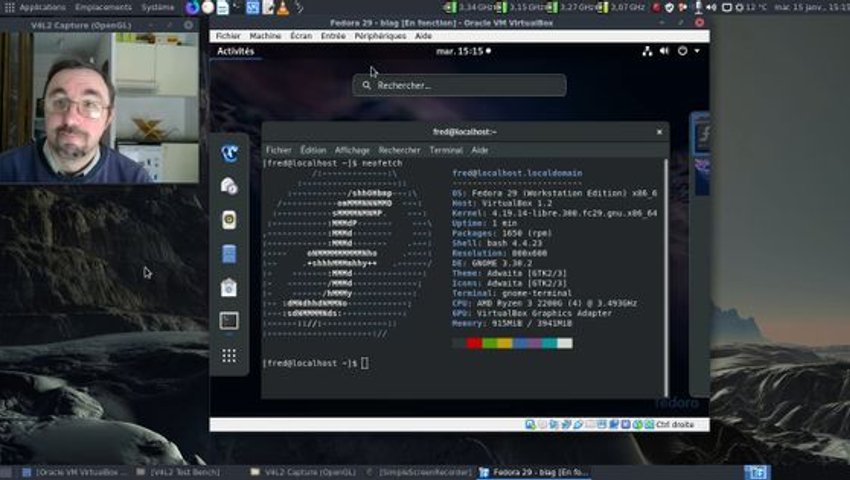The height and width of the screenshot is (480, 850).
Task: Click the Rechercher search field
Action: pos(459,85)
